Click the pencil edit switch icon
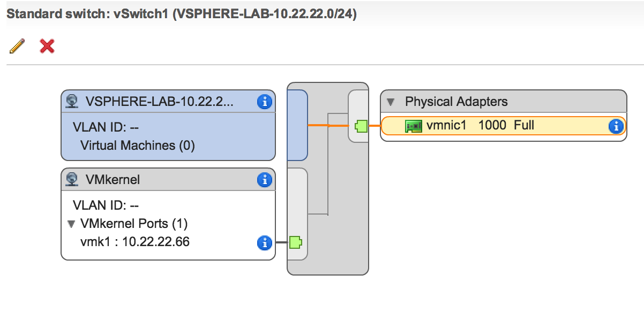Image resolution: width=644 pixels, height=336 pixels. [17, 47]
